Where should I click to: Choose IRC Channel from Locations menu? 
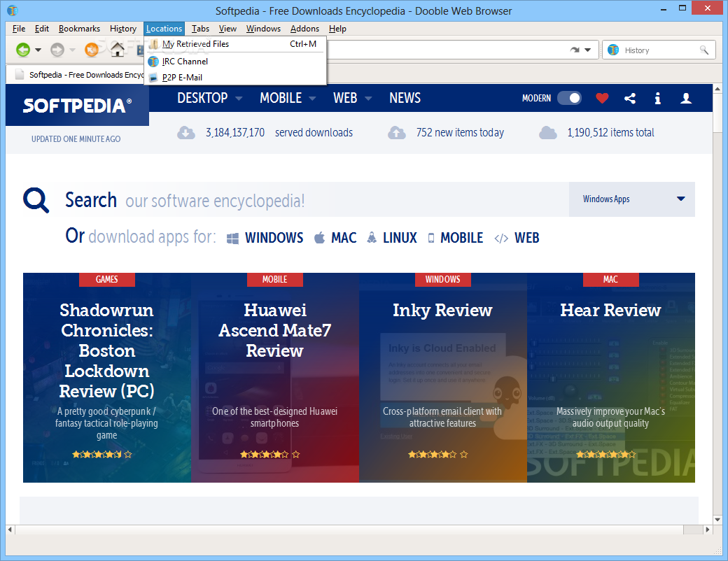pyautogui.click(x=235, y=62)
